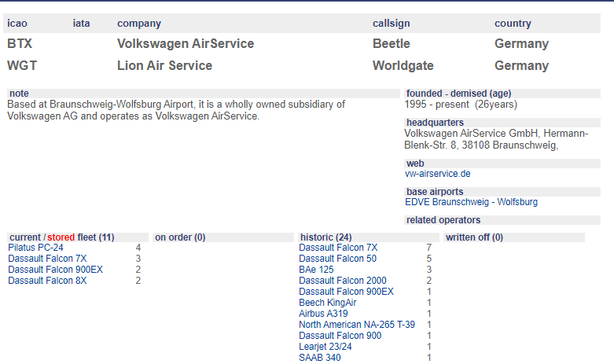Select the company column header
614x364 pixels.
(x=139, y=24)
